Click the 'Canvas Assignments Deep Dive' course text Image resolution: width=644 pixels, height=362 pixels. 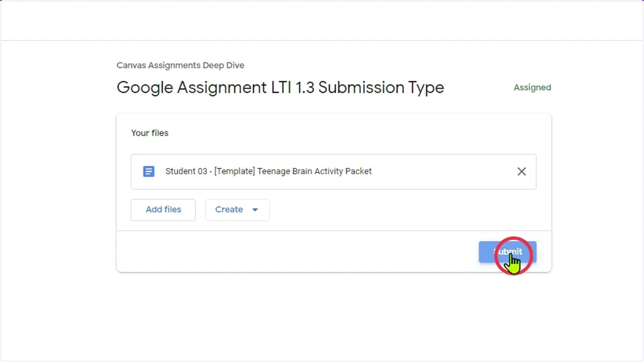point(180,65)
